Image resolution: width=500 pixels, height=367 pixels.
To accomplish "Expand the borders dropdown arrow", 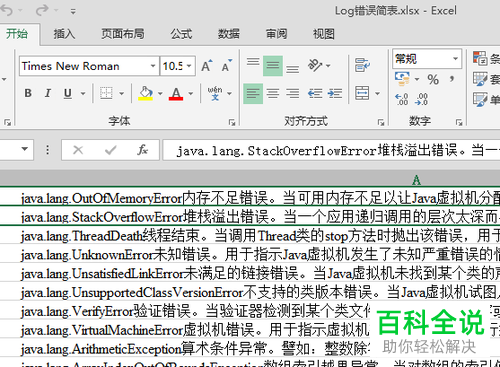I will [x=122, y=94].
